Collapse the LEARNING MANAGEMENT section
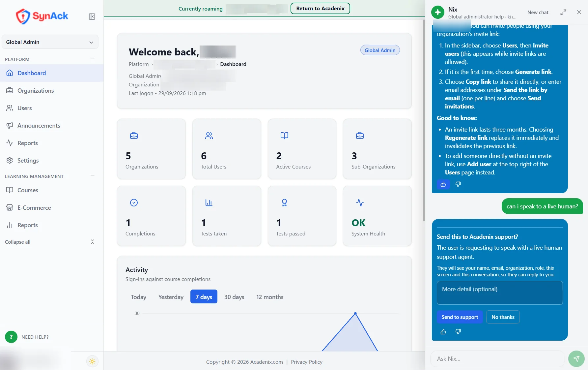This screenshot has width=588, height=370. [x=93, y=175]
